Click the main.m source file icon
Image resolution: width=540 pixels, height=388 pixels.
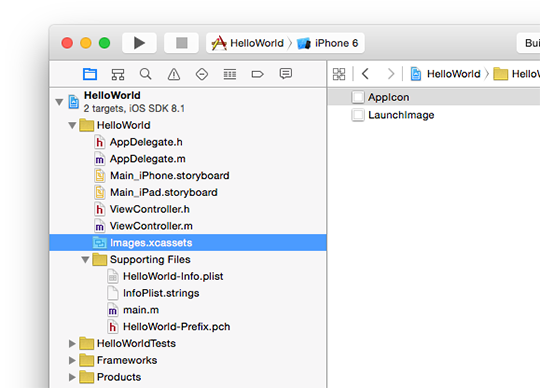(x=113, y=310)
